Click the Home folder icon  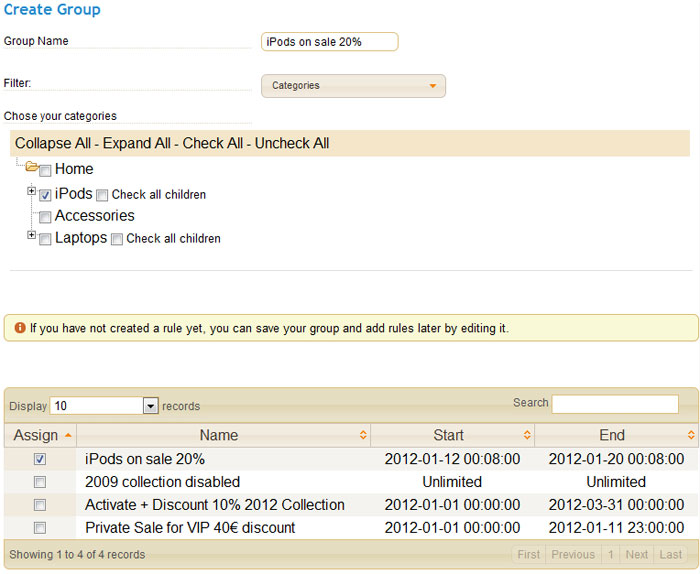coord(32,167)
